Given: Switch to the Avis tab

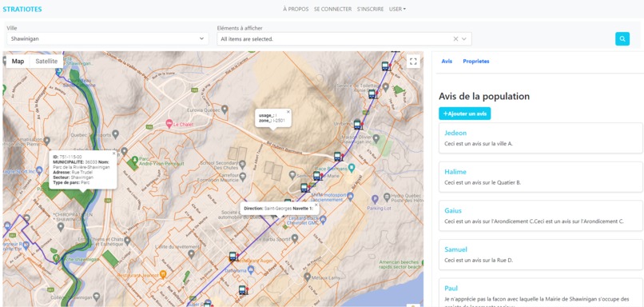Looking at the screenshot, I should 447,62.
